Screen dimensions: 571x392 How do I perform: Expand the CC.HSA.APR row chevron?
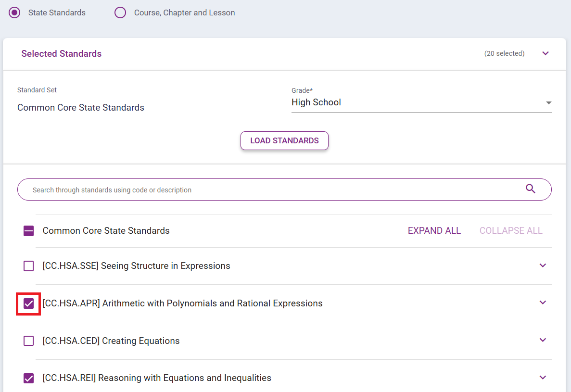coord(543,303)
